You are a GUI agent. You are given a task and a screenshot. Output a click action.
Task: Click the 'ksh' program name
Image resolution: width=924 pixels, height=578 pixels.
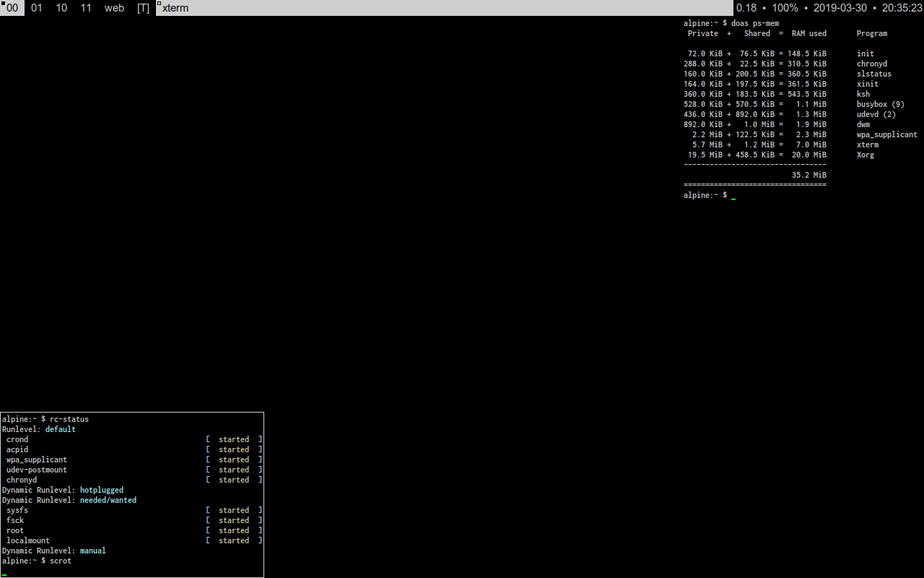[863, 94]
